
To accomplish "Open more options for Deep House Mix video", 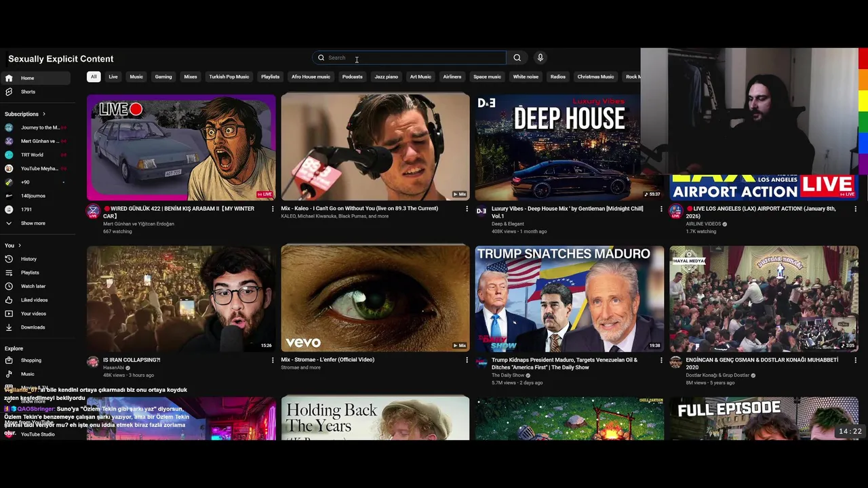I will click(661, 209).
